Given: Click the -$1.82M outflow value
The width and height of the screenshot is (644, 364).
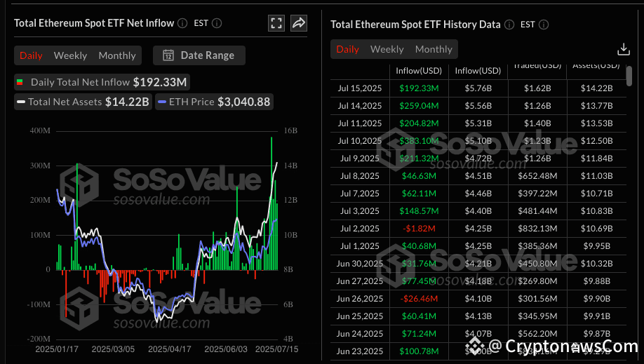Looking at the screenshot, I should point(419,229).
